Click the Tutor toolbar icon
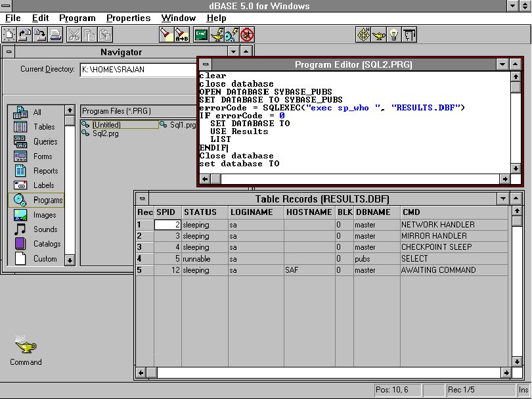 (410, 35)
